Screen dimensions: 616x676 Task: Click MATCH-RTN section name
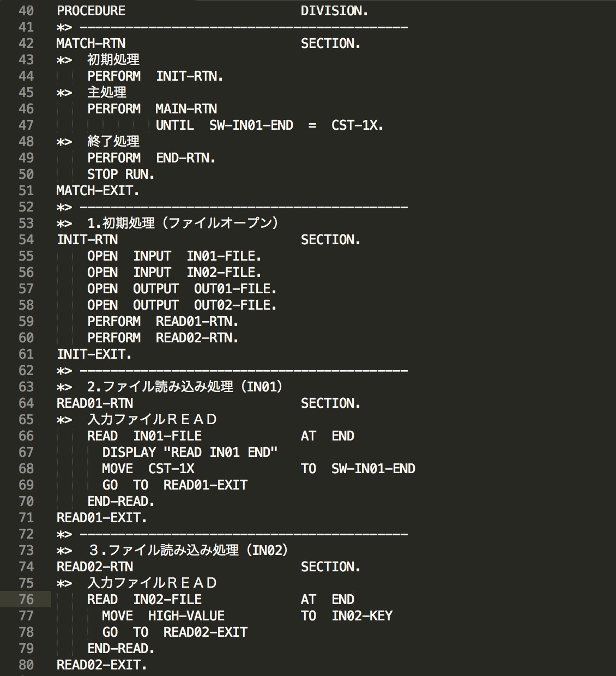pyautogui.click(x=91, y=44)
